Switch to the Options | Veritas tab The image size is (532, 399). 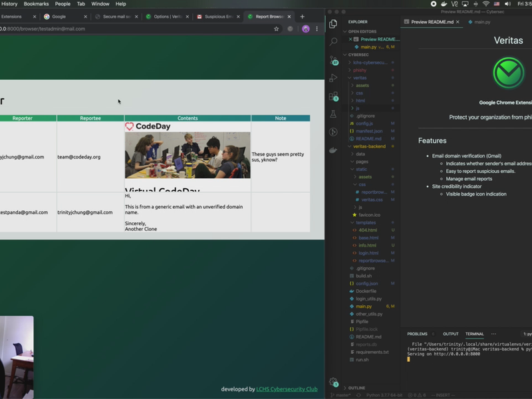click(167, 17)
